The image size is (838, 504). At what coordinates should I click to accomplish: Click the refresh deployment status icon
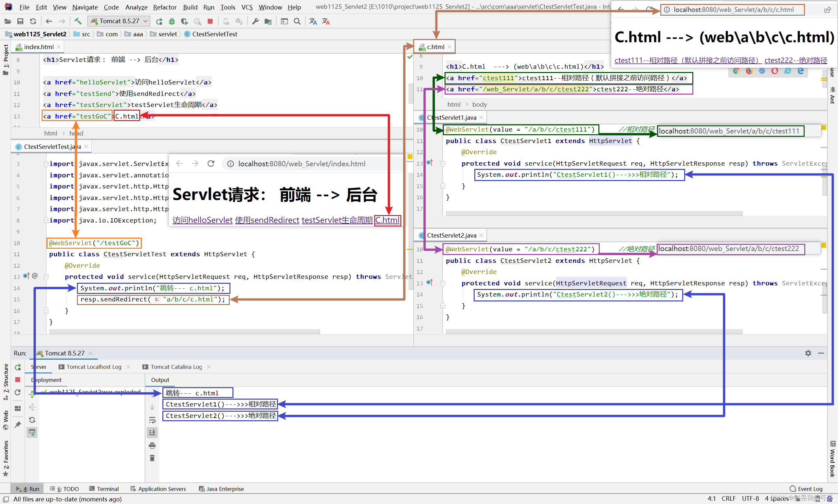(32, 420)
